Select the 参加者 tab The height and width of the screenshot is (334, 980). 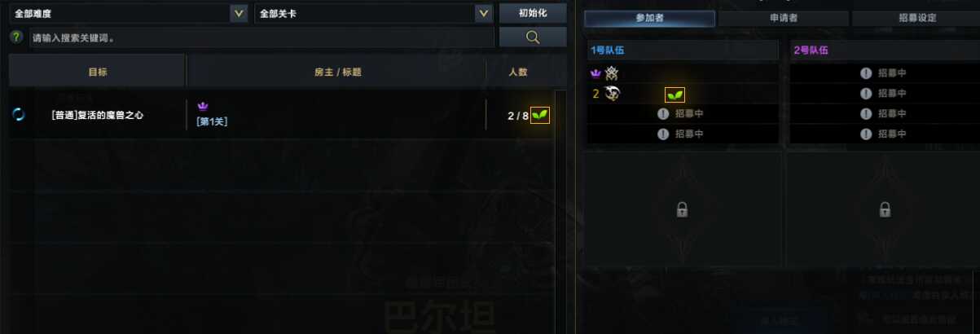click(650, 18)
